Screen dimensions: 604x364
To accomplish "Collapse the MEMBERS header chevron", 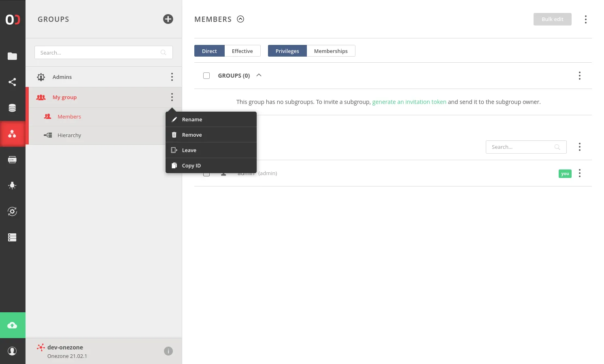I will pos(240,19).
